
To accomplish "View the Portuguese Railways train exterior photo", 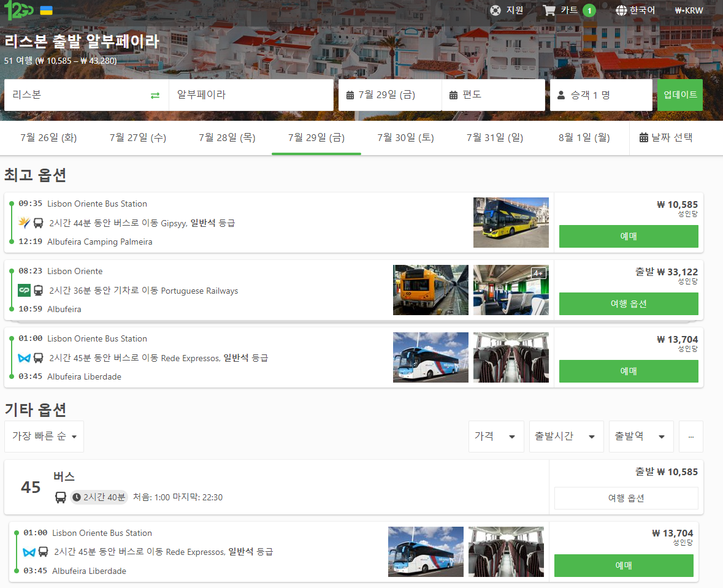I will pyautogui.click(x=430, y=290).
